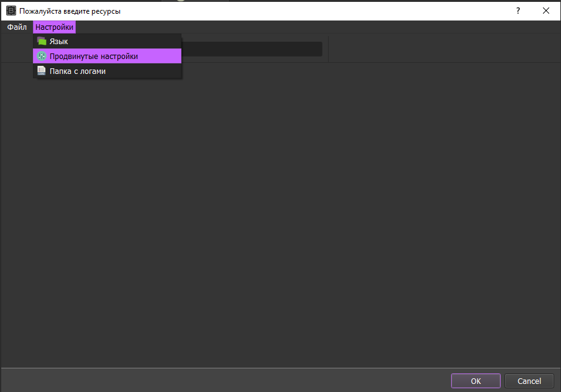Close the dialog with the X button
Image resolution: width=561 pixels, height=392 pixels.
(545, 11)
